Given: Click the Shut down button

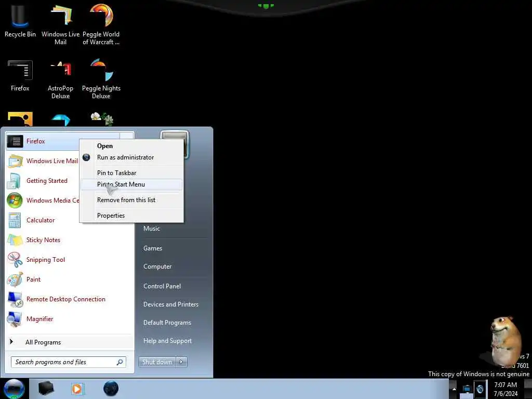Looking at the screenshot, I should tap(157, 362).
